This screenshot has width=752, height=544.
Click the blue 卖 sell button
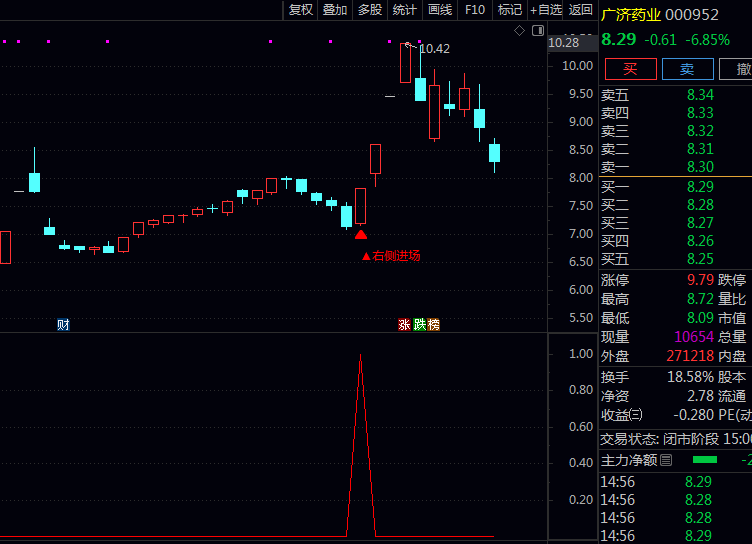(x=687, y=69)
